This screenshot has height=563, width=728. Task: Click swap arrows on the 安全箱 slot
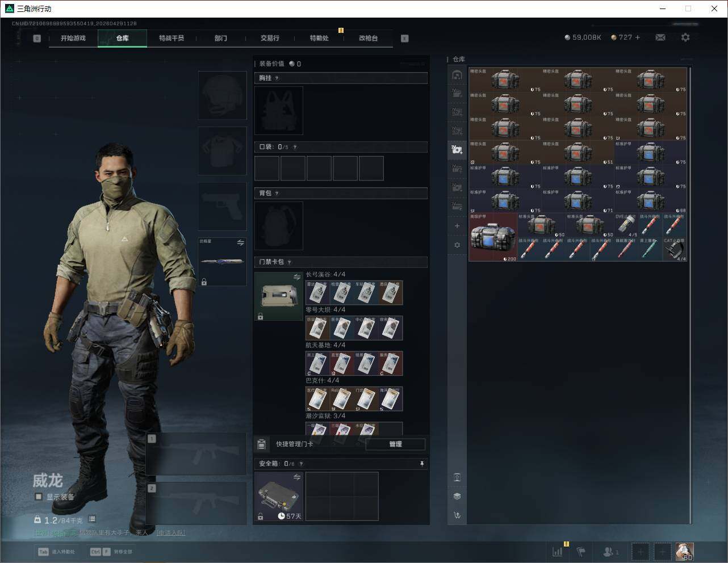point(296,477)
